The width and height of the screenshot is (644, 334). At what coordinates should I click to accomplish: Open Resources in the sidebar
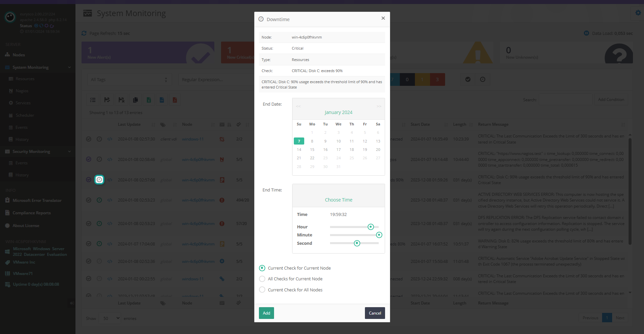point(25,79)
